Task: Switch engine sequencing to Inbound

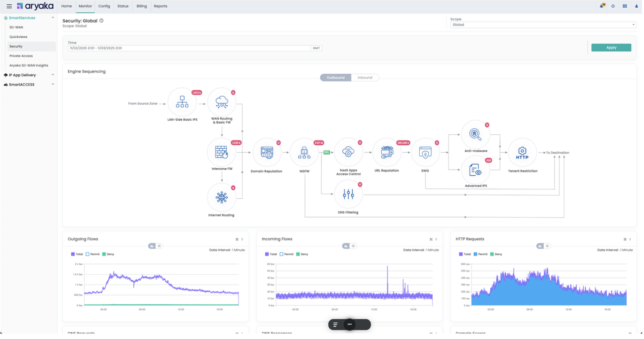Action: 365,78
